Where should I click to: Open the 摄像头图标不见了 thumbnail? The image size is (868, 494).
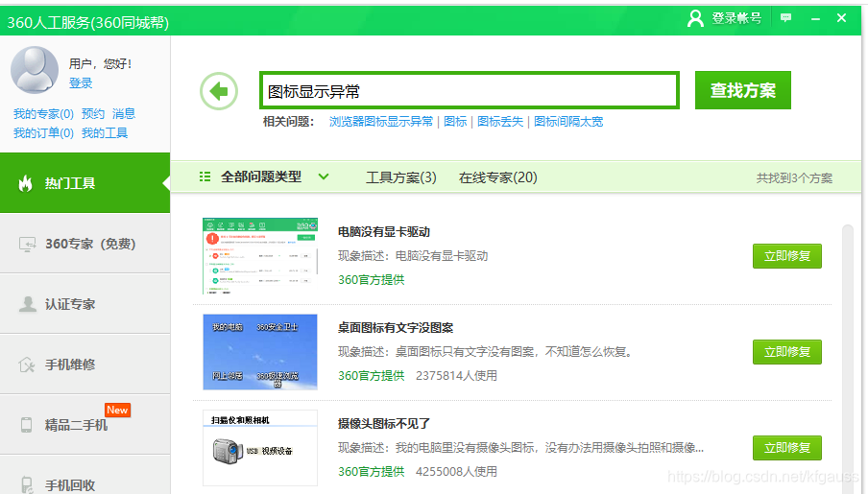pos(260,448)
